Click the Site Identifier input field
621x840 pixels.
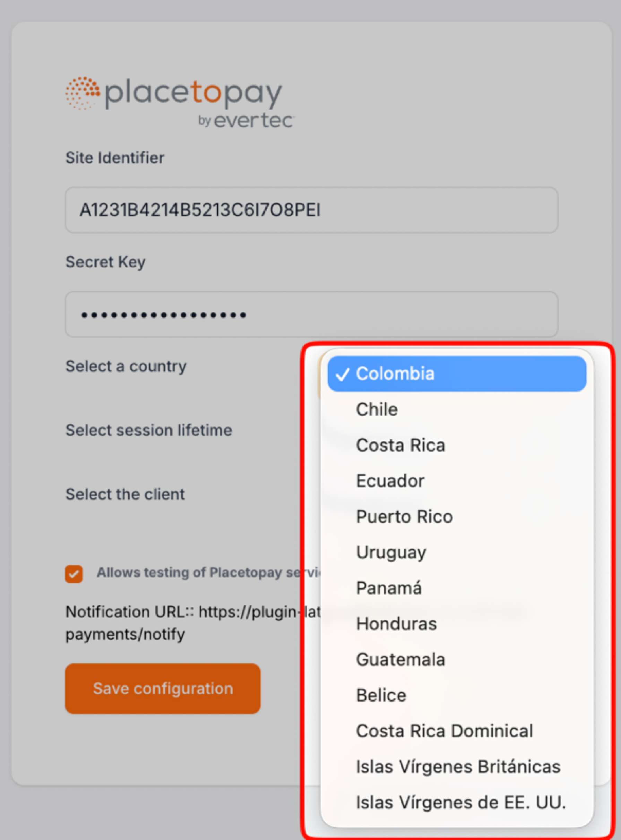click(311, 210)
